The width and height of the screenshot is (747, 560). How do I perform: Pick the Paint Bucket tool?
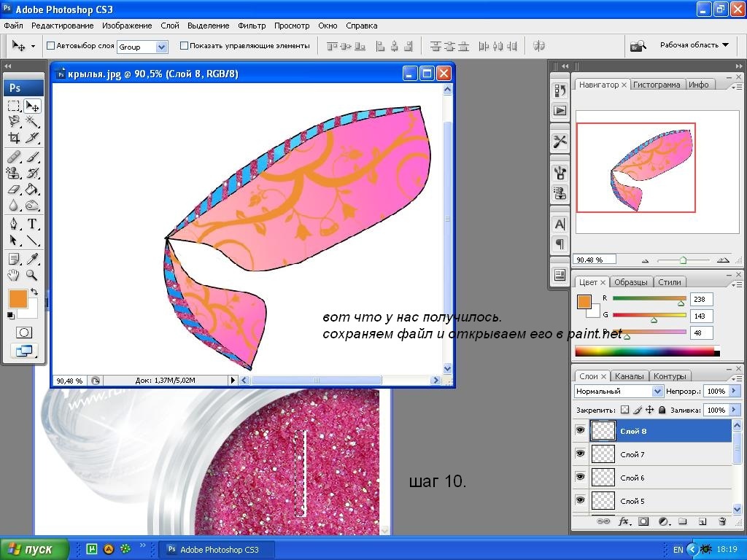[32, 190]
